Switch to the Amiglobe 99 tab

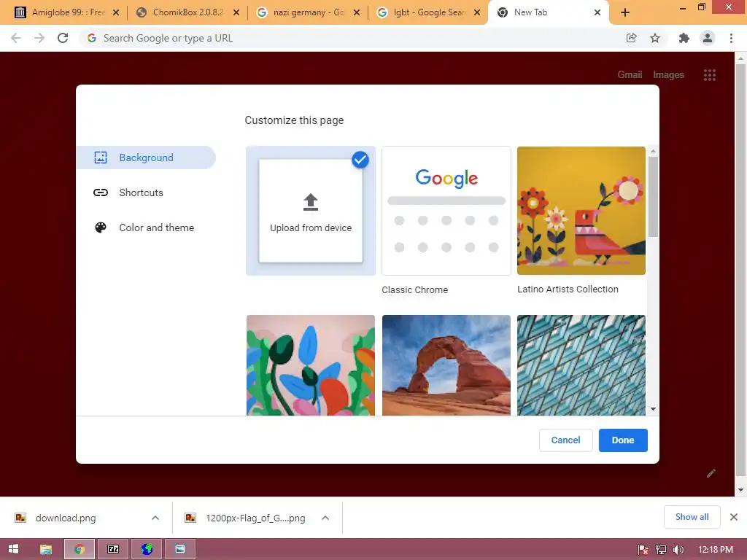[66, 12]
